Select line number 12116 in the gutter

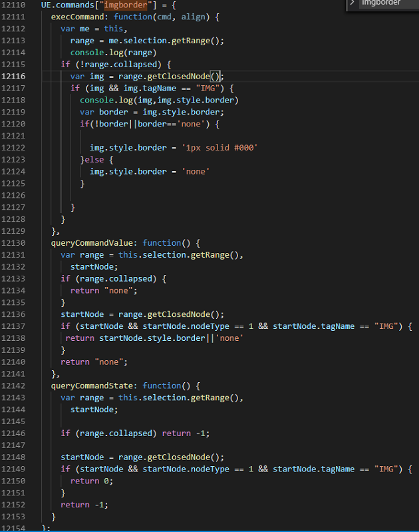(13, 77)
